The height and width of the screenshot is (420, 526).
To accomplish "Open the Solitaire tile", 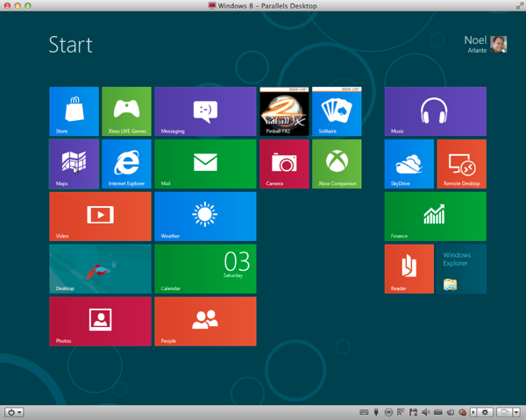I will coord(337,111).
